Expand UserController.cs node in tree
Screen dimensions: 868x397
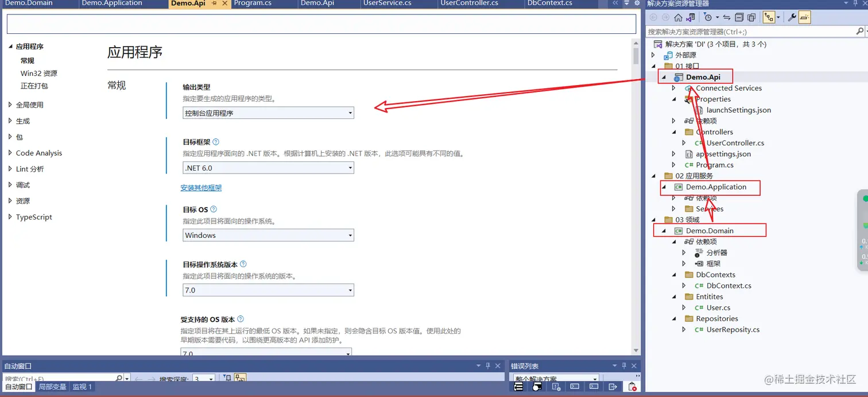684,143
